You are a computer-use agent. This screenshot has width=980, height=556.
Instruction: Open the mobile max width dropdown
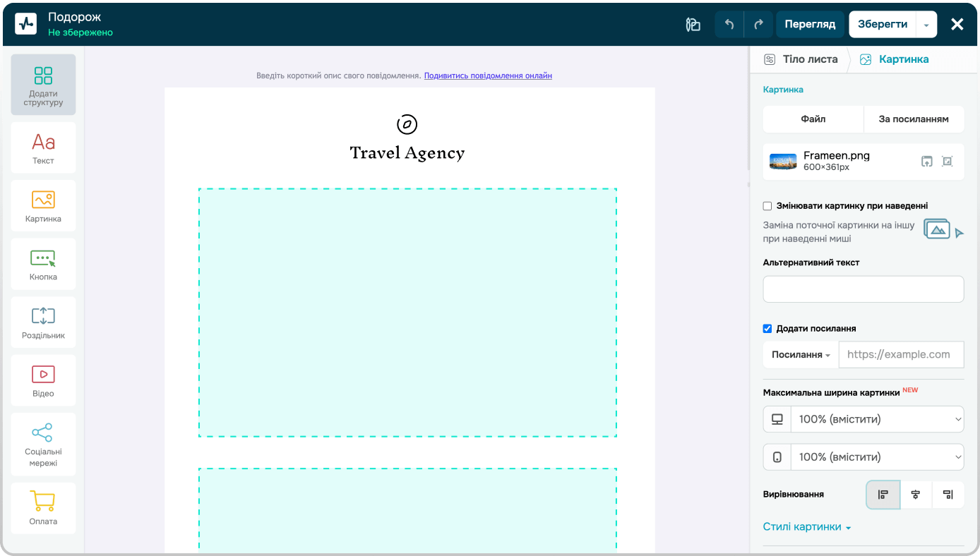click(878, 457)
